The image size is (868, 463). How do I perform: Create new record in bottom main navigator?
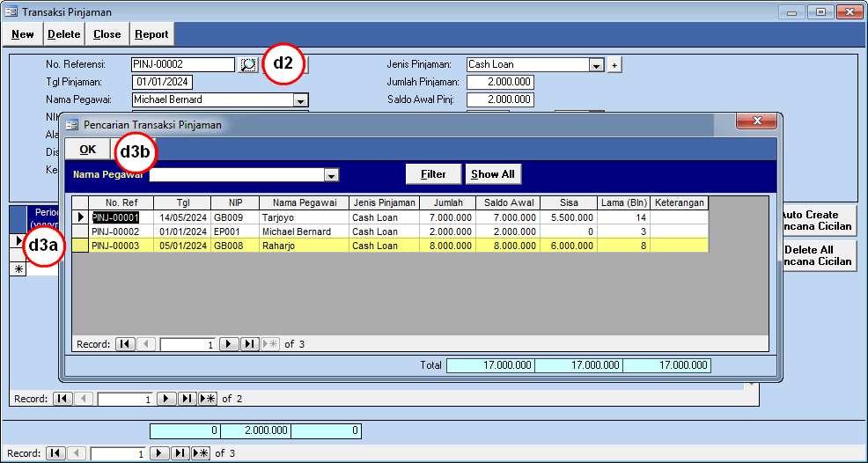click(x=201, y=453)
